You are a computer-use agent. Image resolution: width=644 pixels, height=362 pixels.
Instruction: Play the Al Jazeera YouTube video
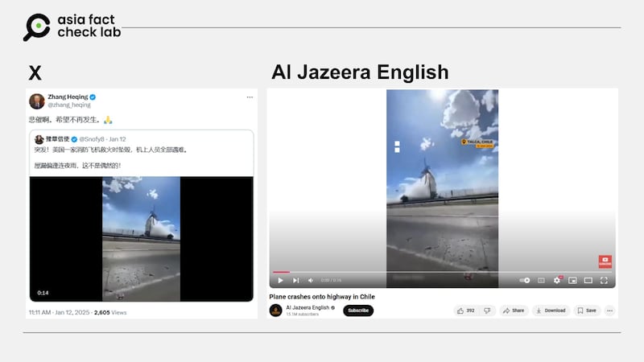click(280, 280)
